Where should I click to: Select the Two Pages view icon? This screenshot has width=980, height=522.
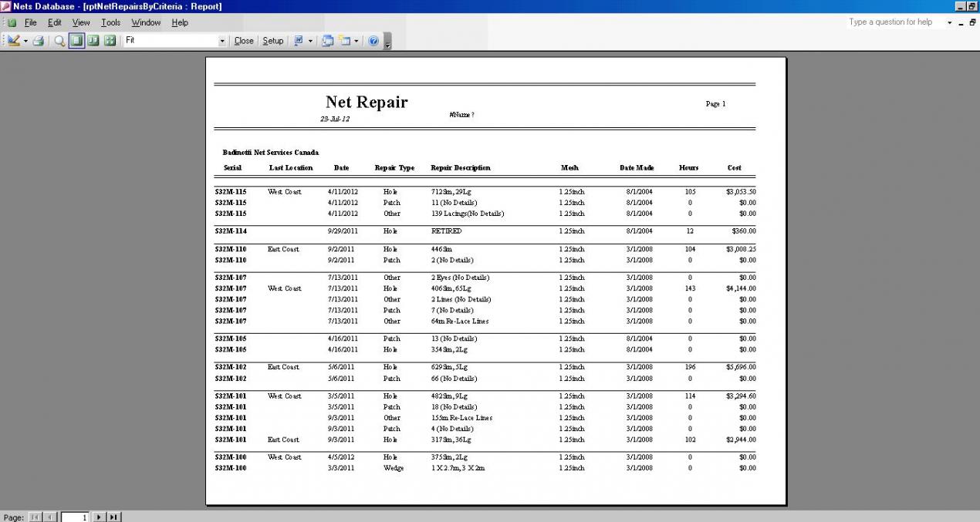point(93,41)
